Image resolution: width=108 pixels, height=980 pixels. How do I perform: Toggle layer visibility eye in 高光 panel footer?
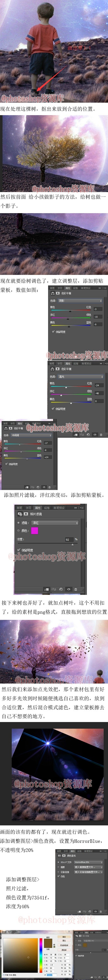point(95,434)
